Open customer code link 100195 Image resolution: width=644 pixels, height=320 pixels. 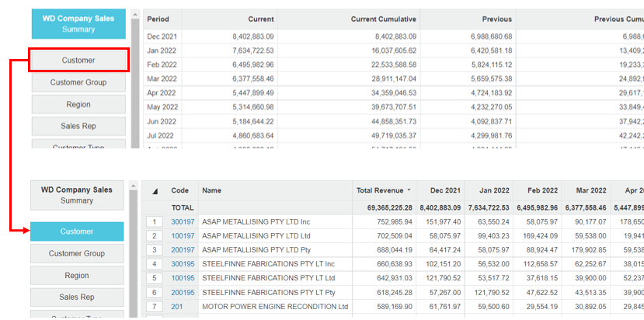pos(182,278)
